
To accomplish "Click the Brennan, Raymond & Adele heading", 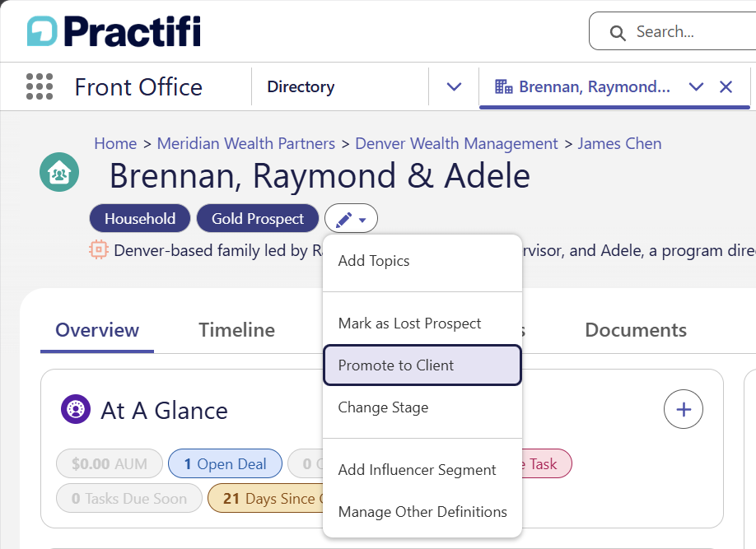I will [320, 175].
